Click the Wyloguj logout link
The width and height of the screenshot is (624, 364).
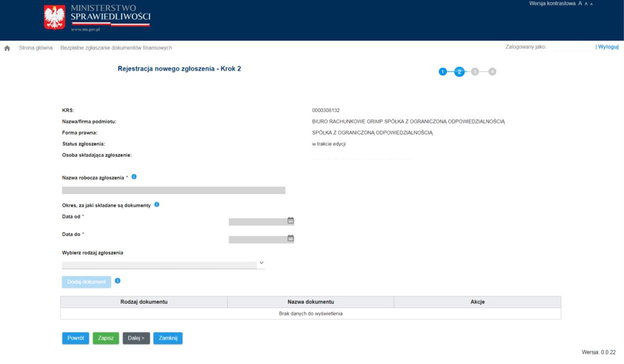(x=608, y=47)
